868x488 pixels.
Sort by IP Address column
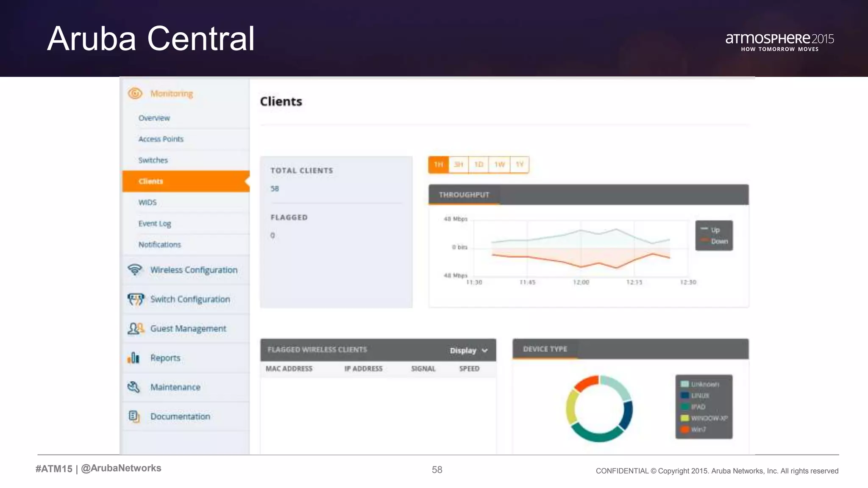[x=363, y=369]
